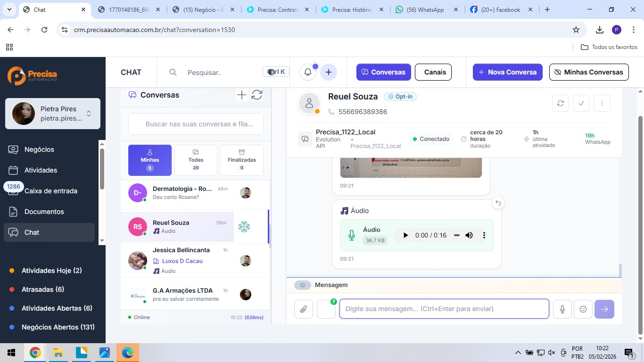Screen dimensions: 644x362
Task: Click the reply arrow on audio message
Action: 498,203
